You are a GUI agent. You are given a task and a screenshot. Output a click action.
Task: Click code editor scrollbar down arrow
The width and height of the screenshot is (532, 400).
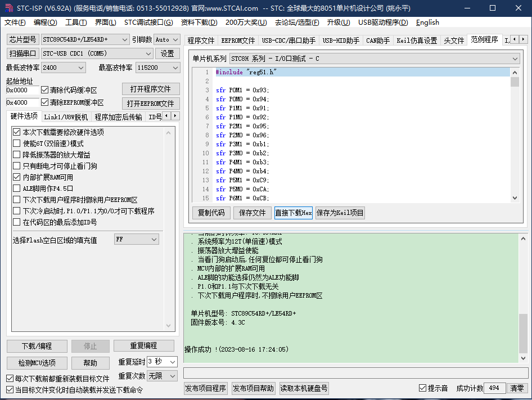click(515, 198)
